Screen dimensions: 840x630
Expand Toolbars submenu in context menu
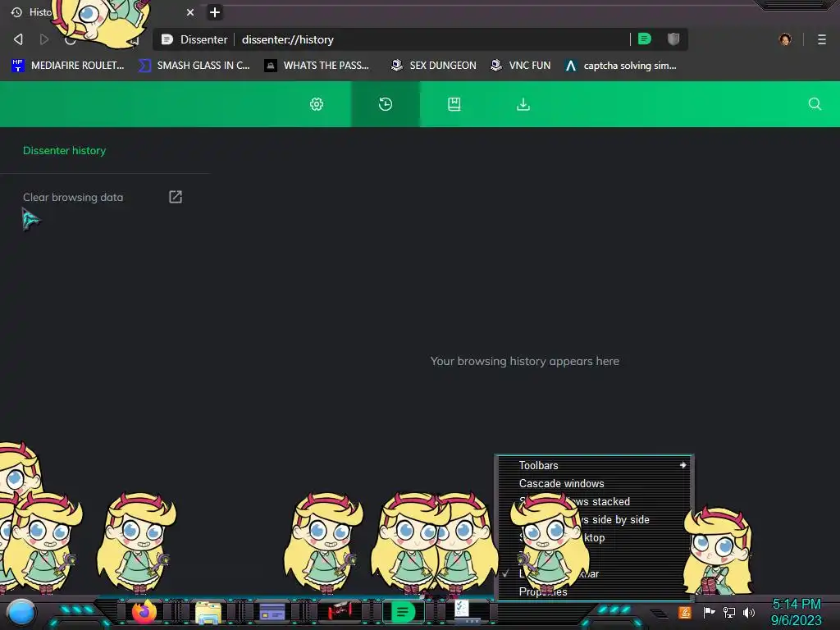[596, 465]
